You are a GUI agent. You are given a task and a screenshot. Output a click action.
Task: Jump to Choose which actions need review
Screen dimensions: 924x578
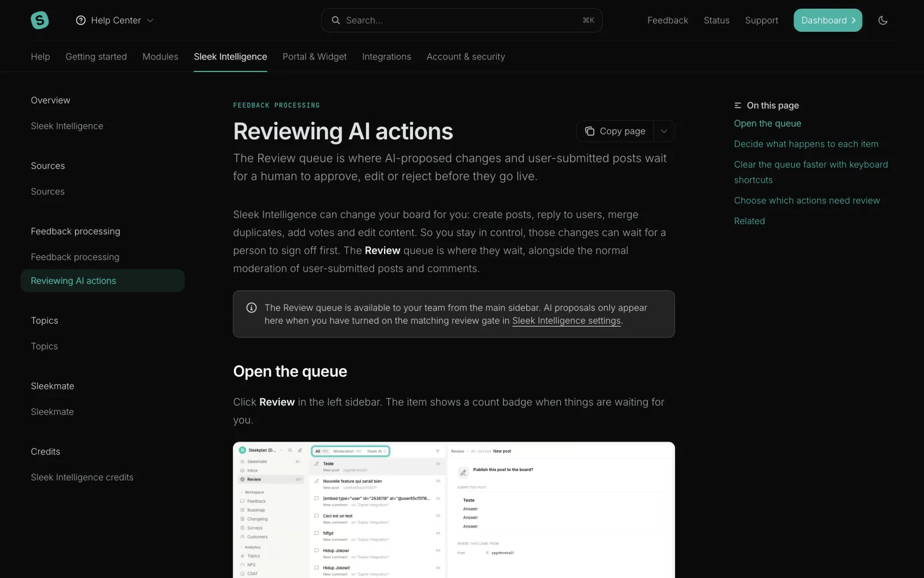(807, 201)
